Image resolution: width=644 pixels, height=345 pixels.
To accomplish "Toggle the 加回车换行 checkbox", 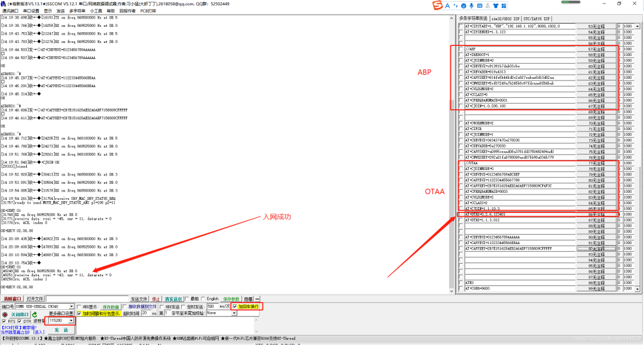I will point(234,307).
